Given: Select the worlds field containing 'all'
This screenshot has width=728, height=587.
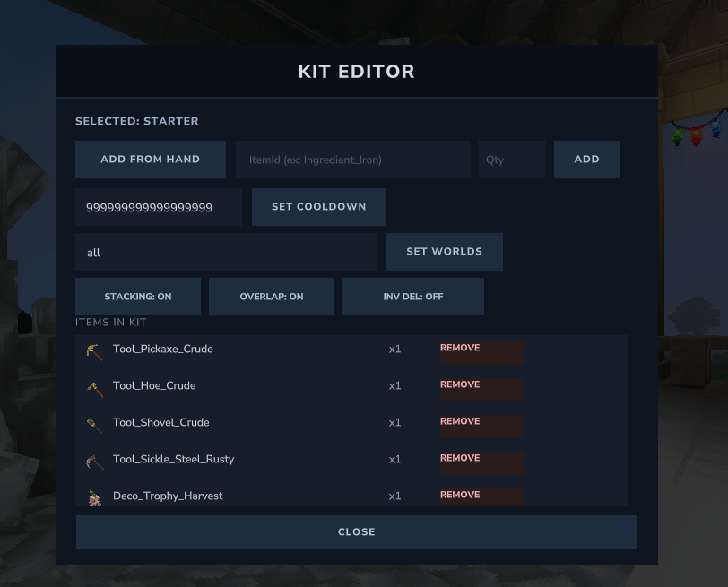Looking at the screenshot, I should 226,253.
